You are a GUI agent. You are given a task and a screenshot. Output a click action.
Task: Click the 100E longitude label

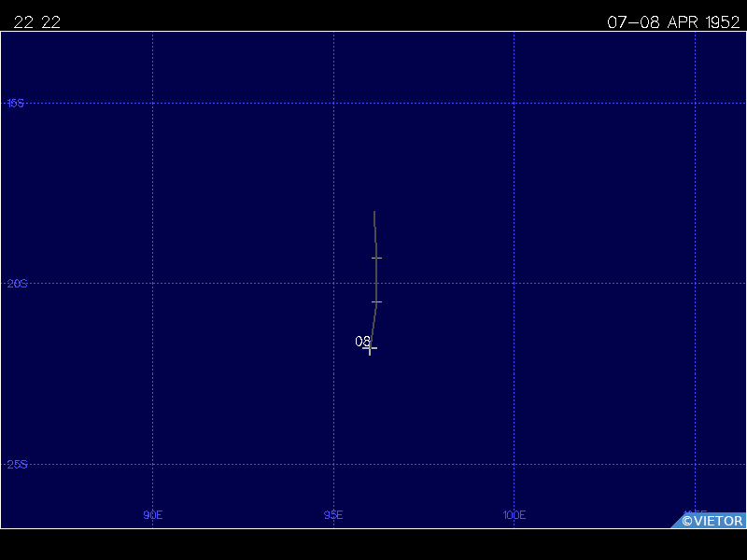(x=514, y=515)
